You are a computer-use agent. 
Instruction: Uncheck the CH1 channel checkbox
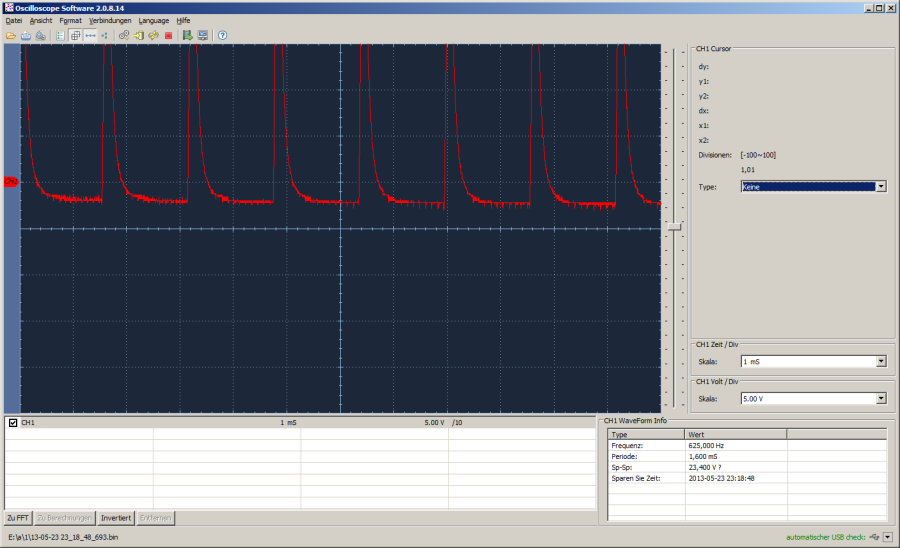pos(12,423)
